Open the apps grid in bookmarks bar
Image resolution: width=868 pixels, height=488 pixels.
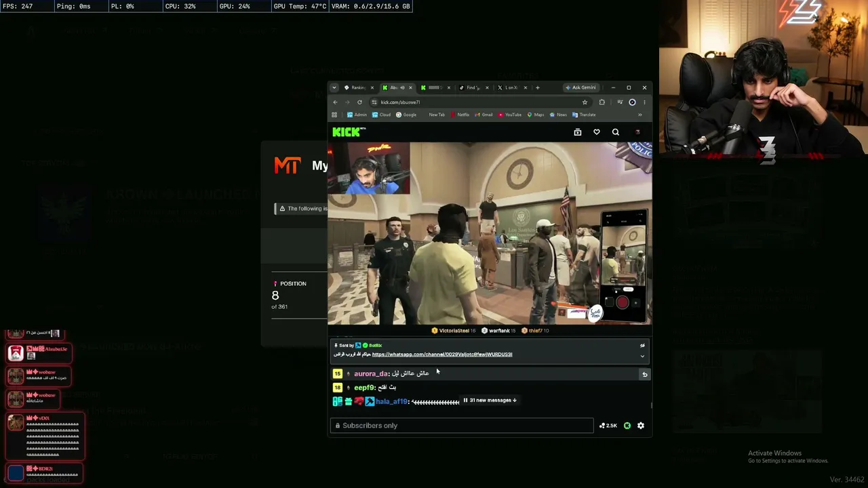pos(334,115)
